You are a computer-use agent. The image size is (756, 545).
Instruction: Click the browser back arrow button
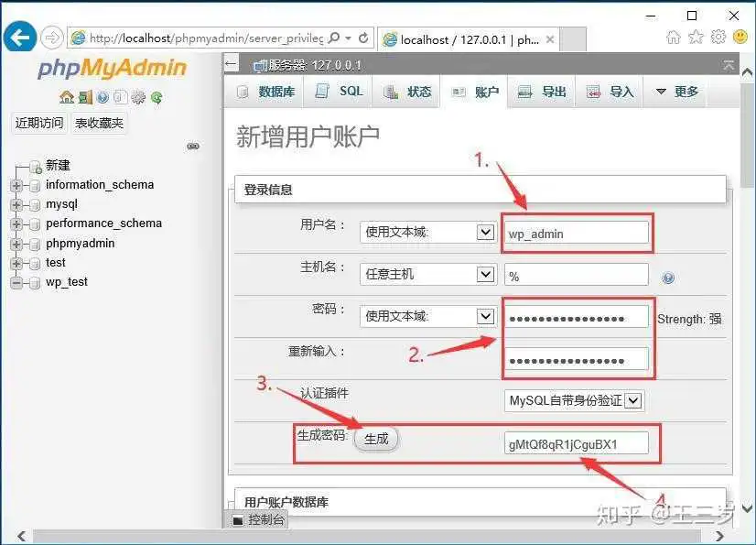[x=20, y=38]
